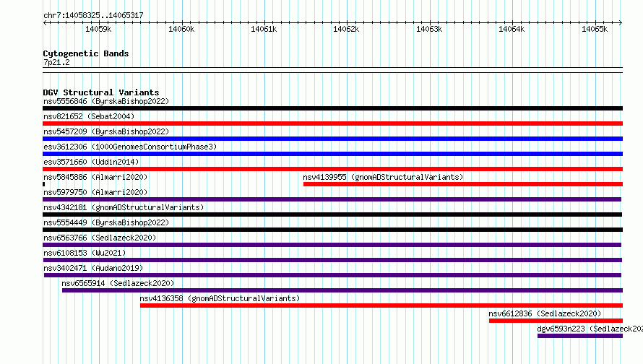Click nsv5554449 (ByrskaBishop2022) label
The image size is (643, 364).
pos(106,222)
